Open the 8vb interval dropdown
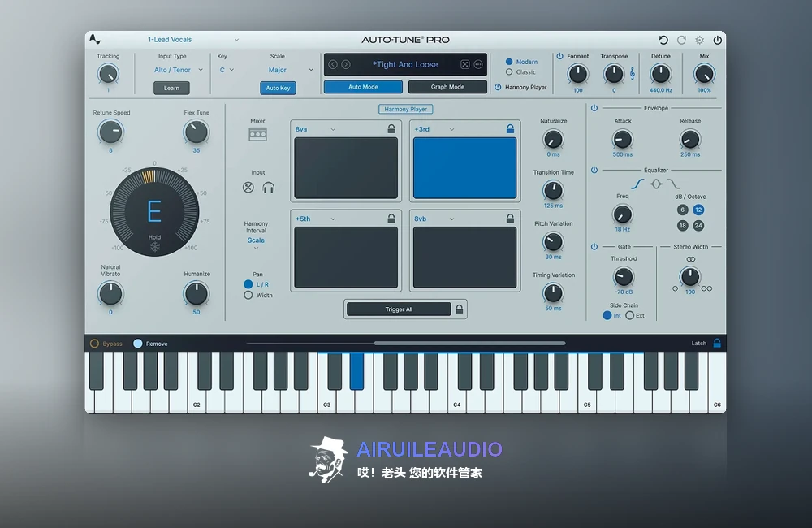Viewport: 812px width, 528px height. click(x=434, y=219)
